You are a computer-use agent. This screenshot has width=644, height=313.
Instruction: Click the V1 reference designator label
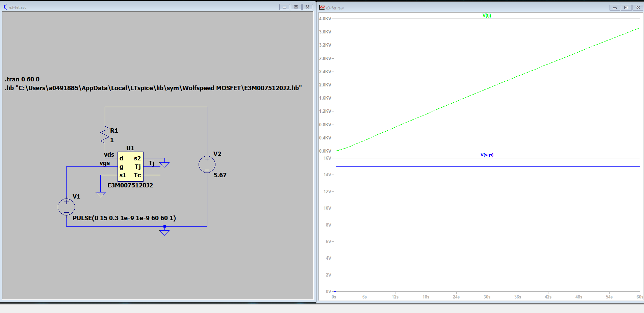coord(76,196)
